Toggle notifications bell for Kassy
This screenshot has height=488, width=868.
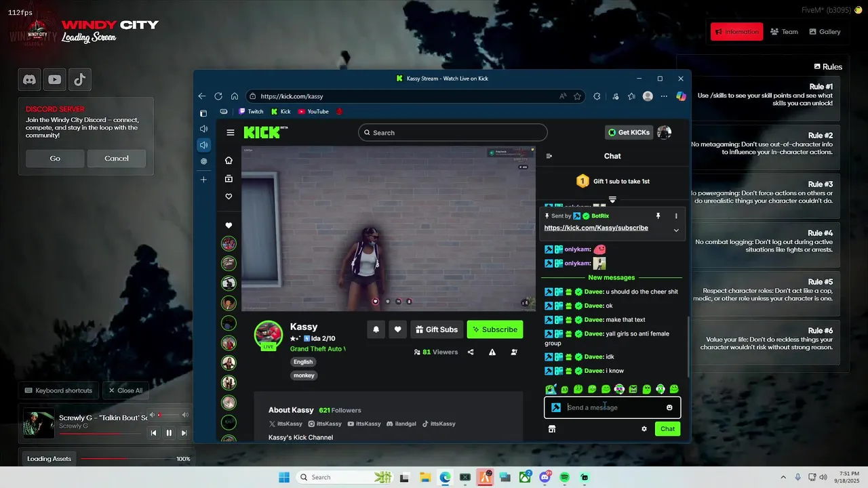click(376, 329)
